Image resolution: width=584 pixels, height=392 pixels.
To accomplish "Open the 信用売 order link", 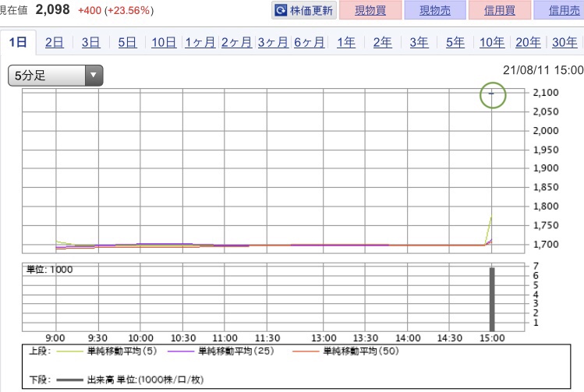I will coord(564,10).
